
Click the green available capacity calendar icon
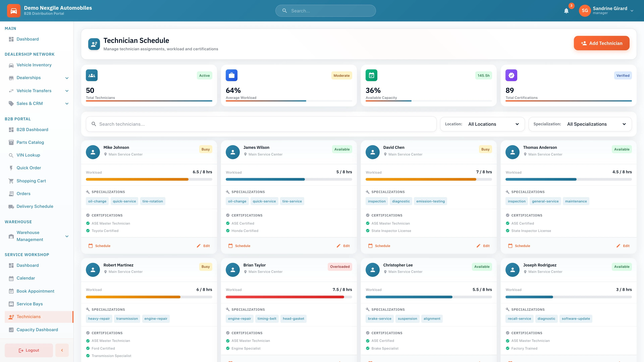coord(371,75)
